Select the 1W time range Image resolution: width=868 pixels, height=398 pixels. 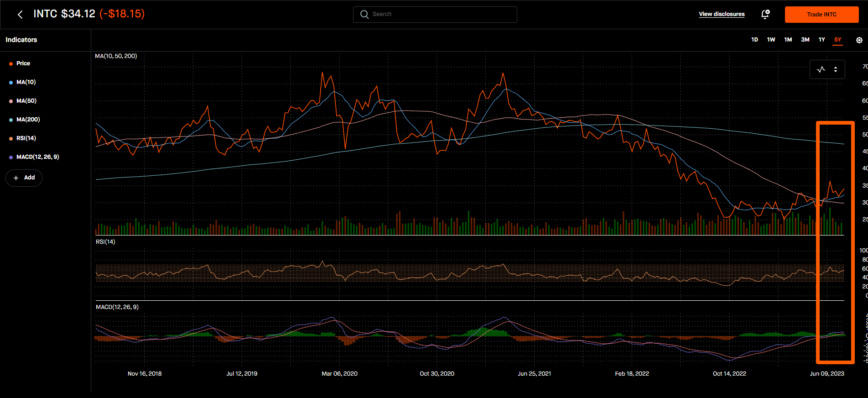point(771,40)
